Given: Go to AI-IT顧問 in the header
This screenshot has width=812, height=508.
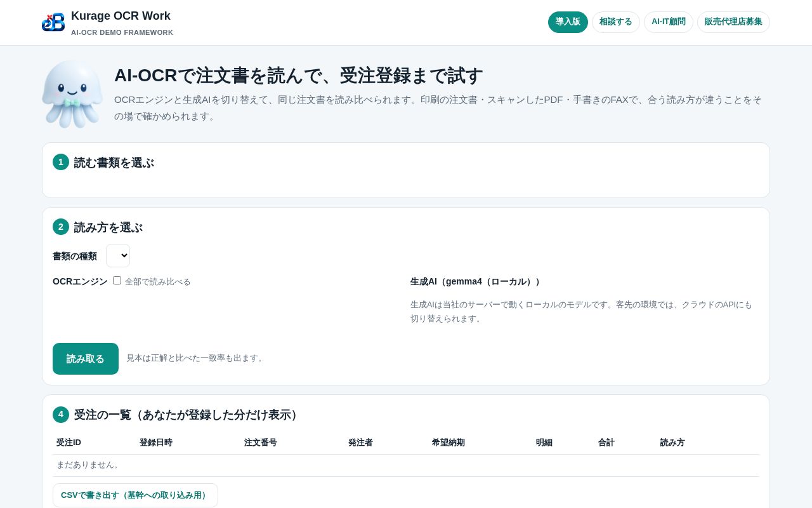Looking at the screenshot, I should click(x=669, y=22).
